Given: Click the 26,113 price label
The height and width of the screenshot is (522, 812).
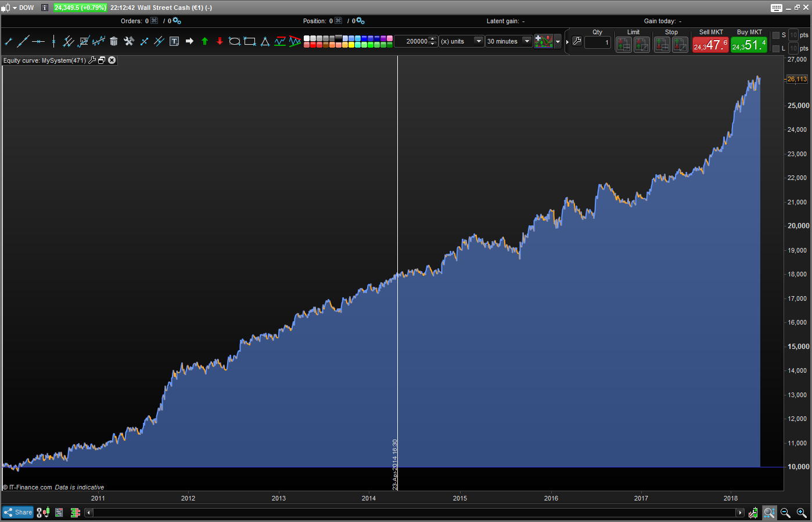Looking at the screenshot, I should click(x=797, y=79).
